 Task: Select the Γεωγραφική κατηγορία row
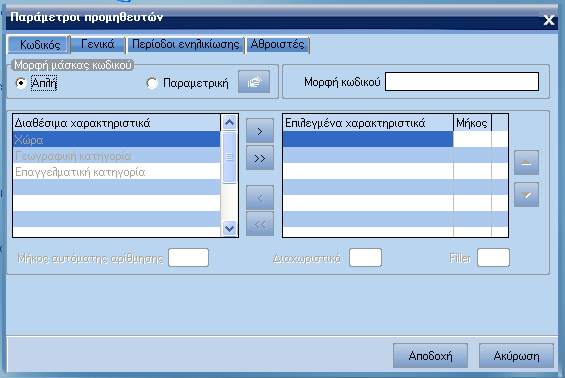click(116, 156)
